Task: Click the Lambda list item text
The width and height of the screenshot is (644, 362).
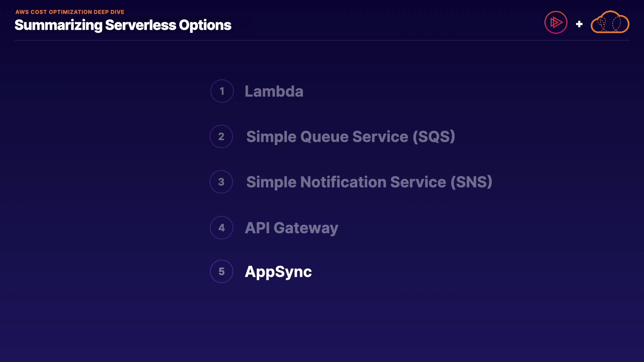Action: click(274, 91)
